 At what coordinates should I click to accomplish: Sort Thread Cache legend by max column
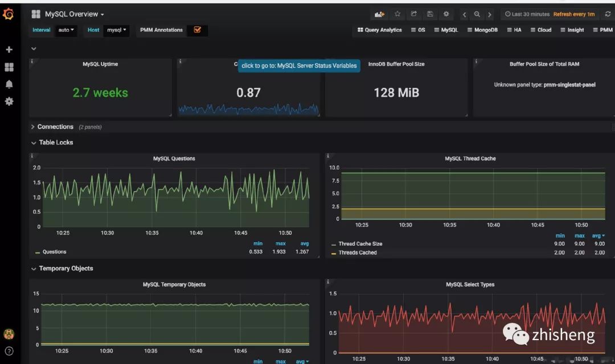(x=579, y=236)
